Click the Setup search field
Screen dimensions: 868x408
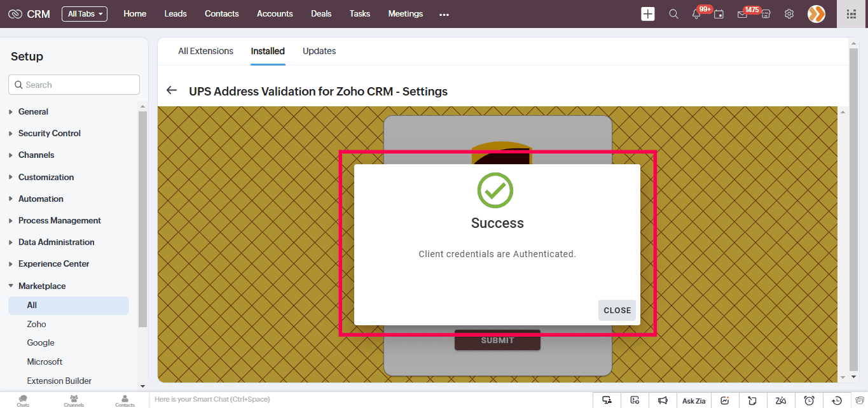74,85
